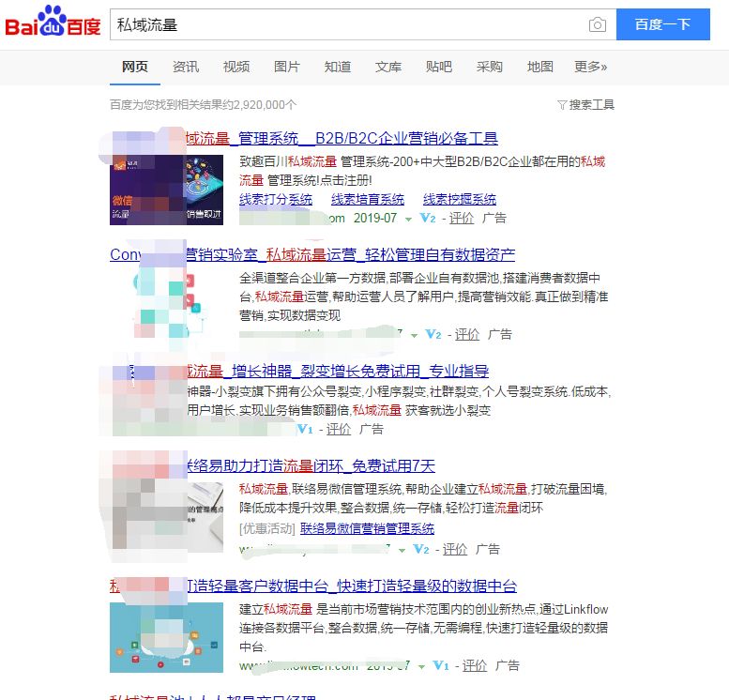Switch to the 资讯 tab
This screenshot has height=700, width=729.
point(186,67)
